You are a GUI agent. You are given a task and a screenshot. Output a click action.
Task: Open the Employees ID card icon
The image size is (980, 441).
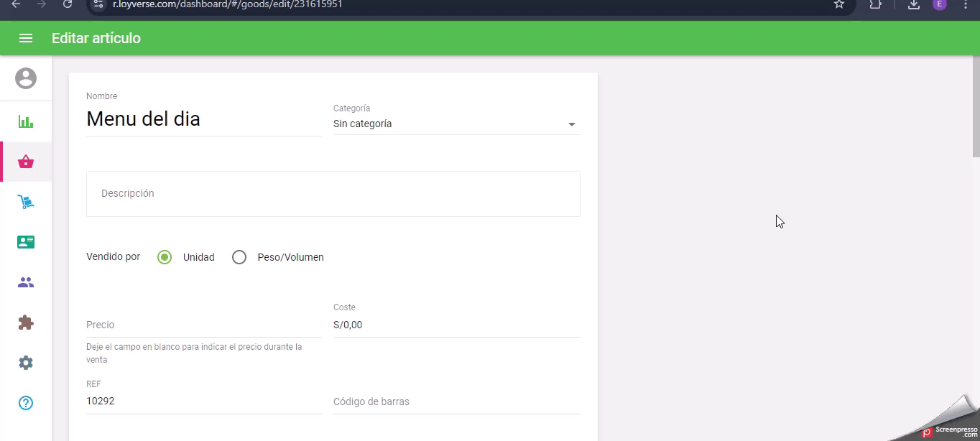tap(26, 242)
